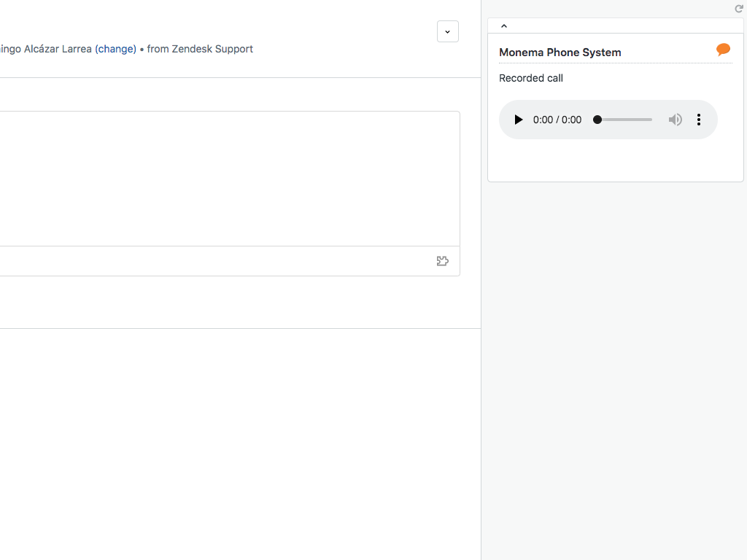Click the puzzle piece apps icon

coord(443,261)
